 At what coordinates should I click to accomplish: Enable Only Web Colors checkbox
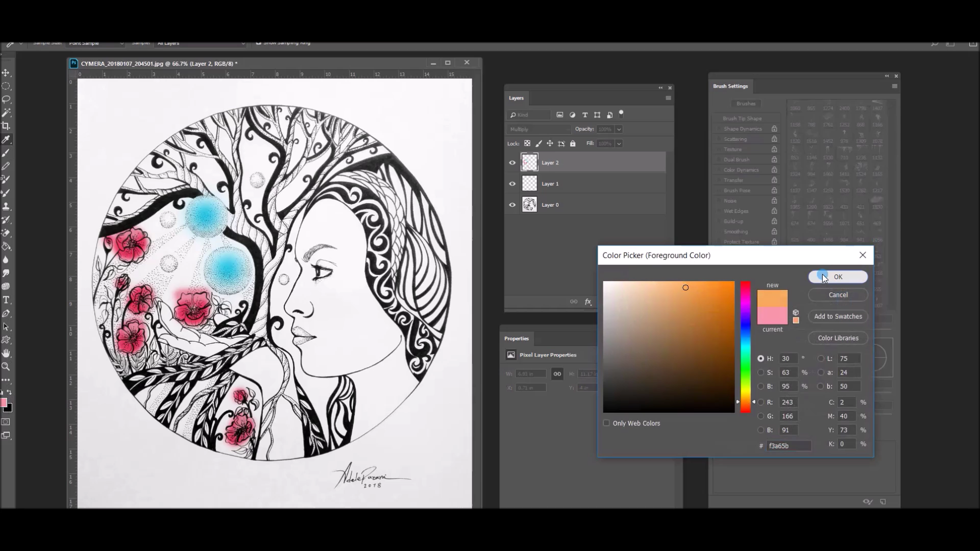[x=606, y=423]
